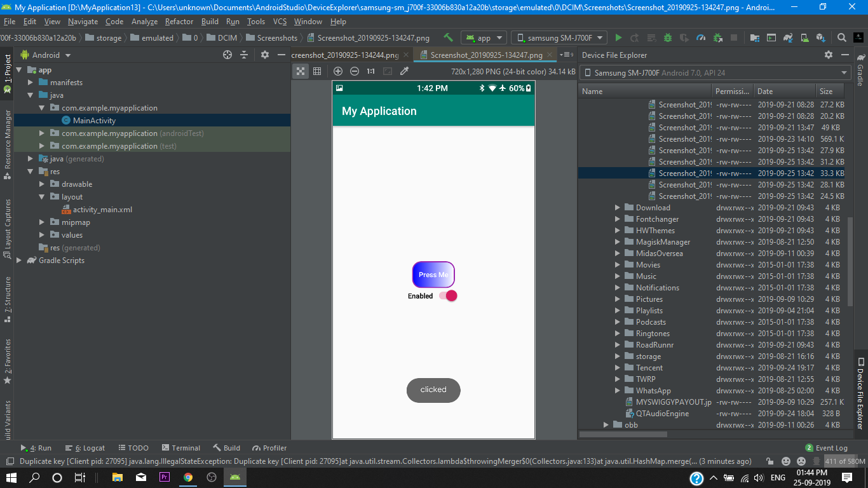Select the color picker eyedropper tool

[403, 71]
